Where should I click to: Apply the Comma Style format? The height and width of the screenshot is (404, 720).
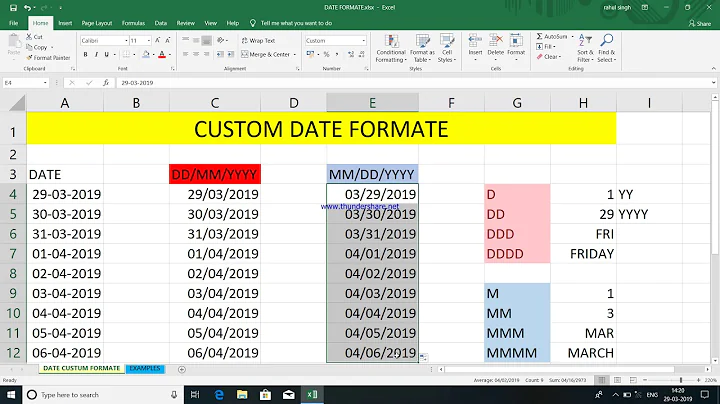coord(338,54)
